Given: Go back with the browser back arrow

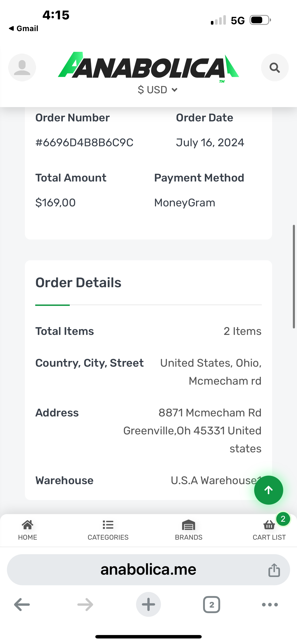Looking at the screenshot, I should click(22, 605).
